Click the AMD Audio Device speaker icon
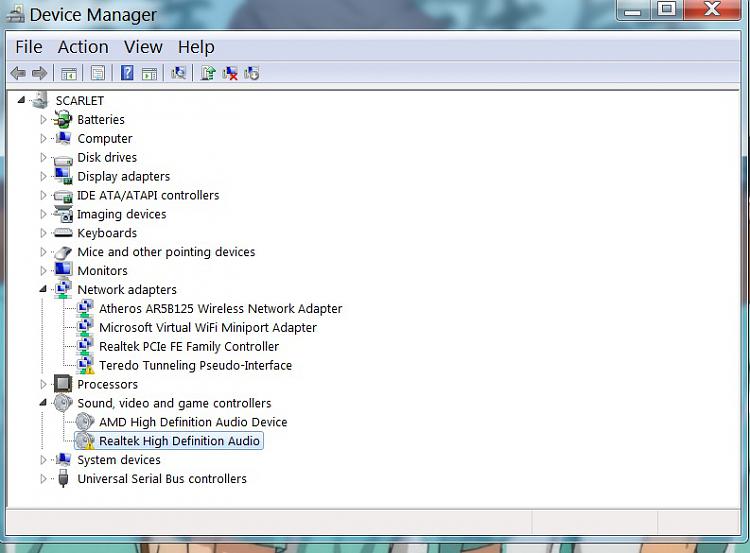This screenshot has width=750, height=553. point(85,421)
